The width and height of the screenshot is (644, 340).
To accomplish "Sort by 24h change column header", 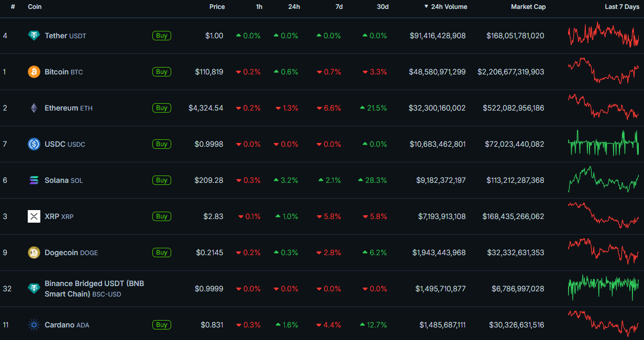I will pyautogui.click(x=294, y=7).
